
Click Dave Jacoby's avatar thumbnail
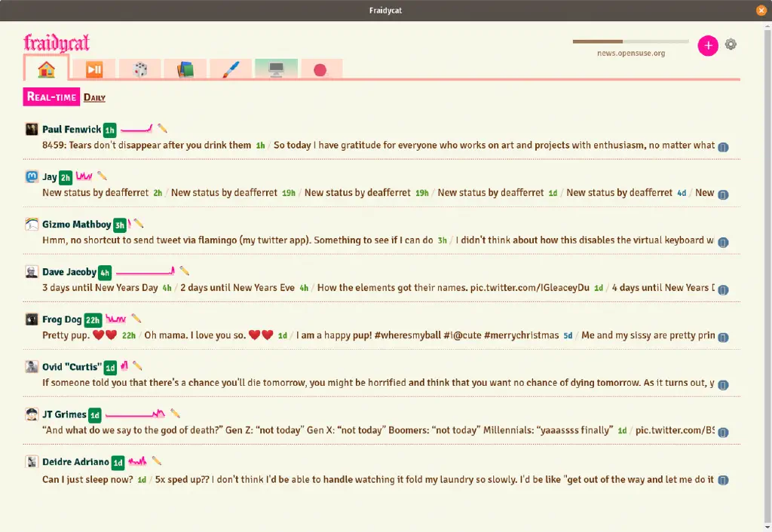[32, 271]
